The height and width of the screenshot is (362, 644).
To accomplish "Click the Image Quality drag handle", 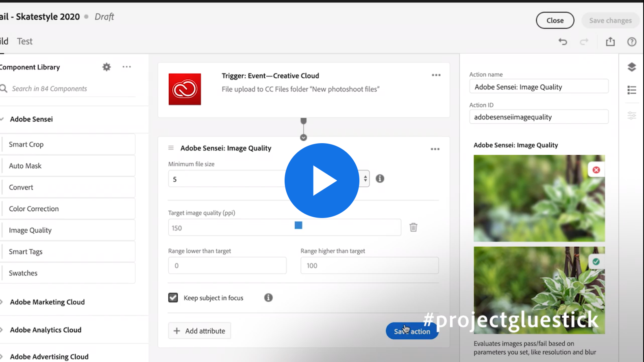I will (171, 148).
